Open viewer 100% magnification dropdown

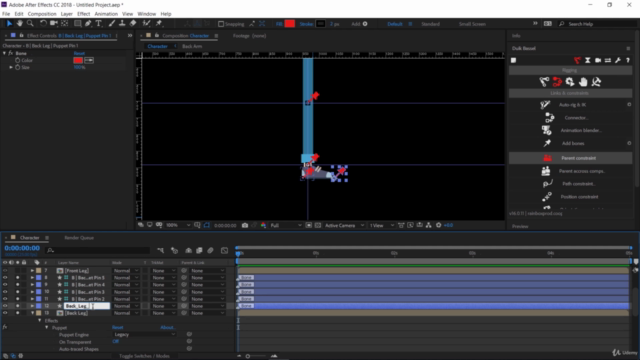pos(178,225)
